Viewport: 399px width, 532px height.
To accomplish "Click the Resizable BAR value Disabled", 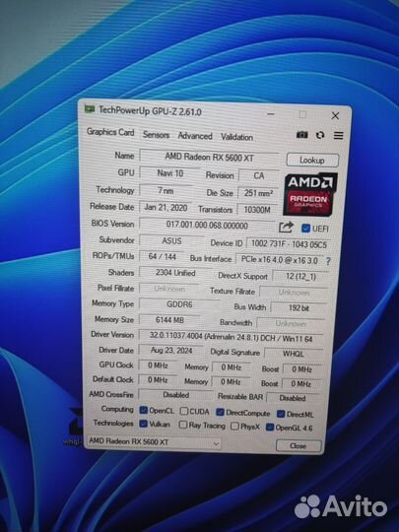I will pyautogui.click(x=293, y=398).
